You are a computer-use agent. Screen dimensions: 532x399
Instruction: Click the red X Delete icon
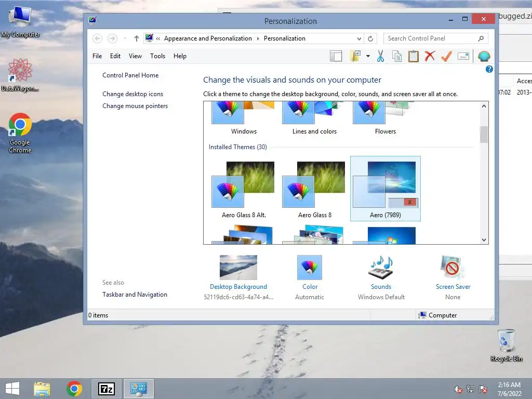pos(430,56)
